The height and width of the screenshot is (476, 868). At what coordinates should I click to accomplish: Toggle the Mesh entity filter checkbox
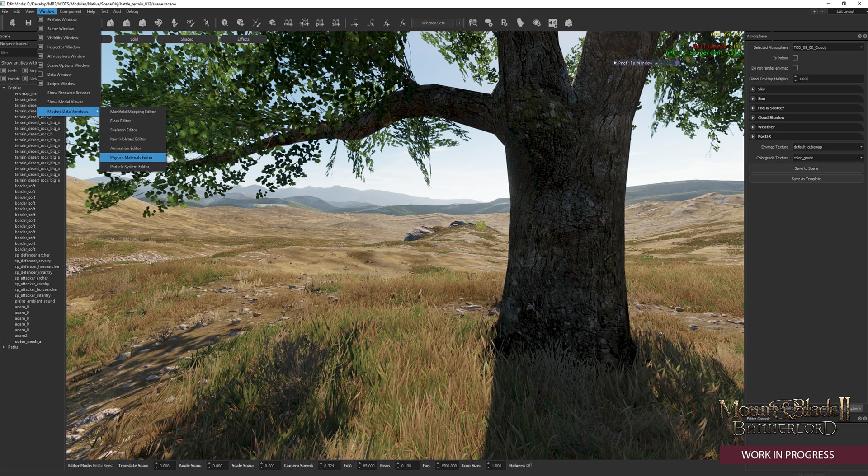pyautogui.click(x=4, y=70)
